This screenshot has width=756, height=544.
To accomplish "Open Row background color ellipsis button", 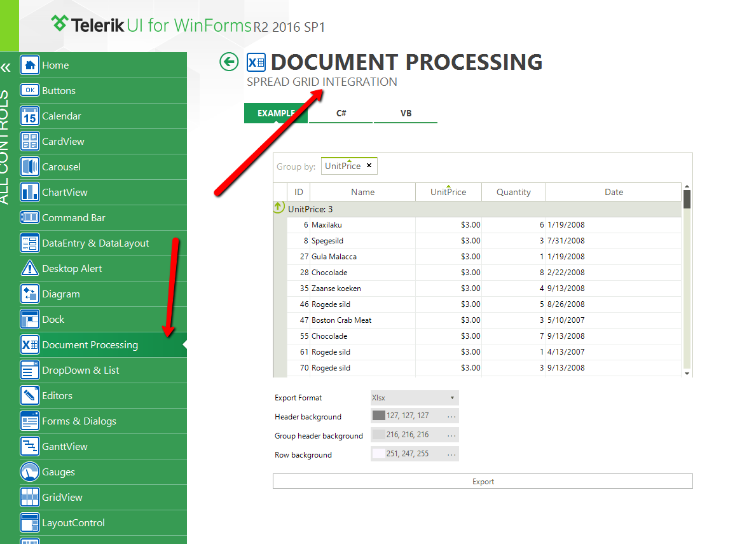I will point(451,454).
